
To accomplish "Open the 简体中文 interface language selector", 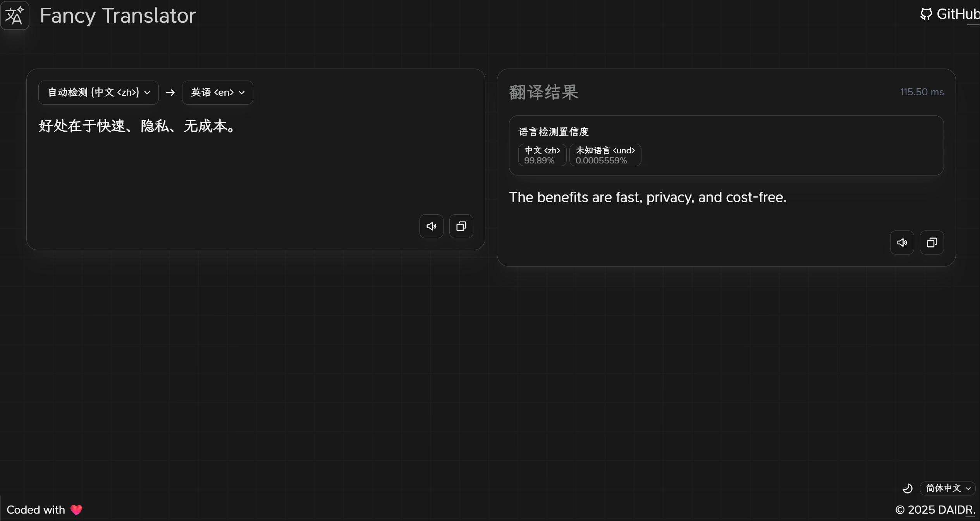I will pyautogui.click(x=947, y=488).
